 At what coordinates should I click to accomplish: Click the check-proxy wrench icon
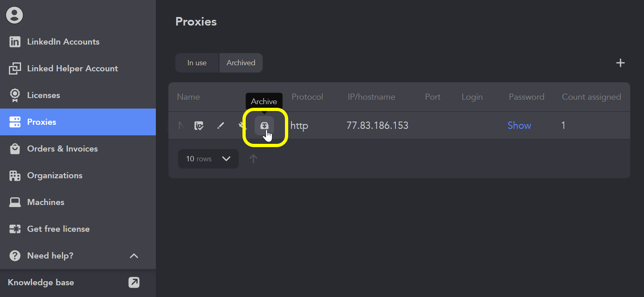tap(242, 126)
